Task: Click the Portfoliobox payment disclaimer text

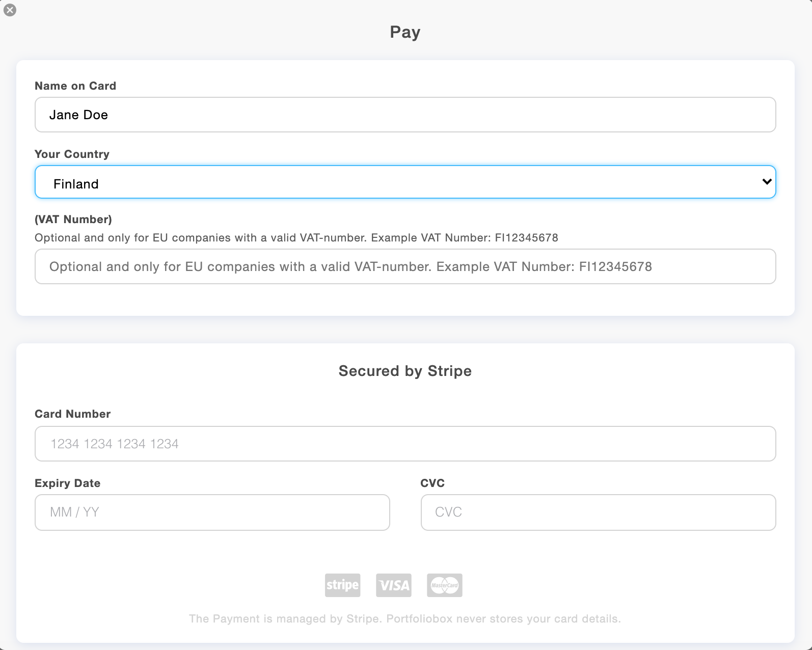Action: click(x=405, y=619)
